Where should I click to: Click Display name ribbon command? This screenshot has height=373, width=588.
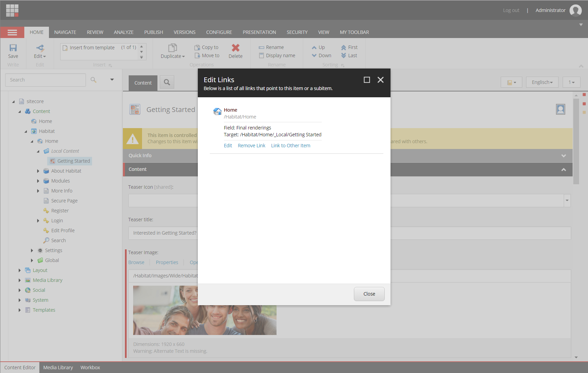coord(277,55)
